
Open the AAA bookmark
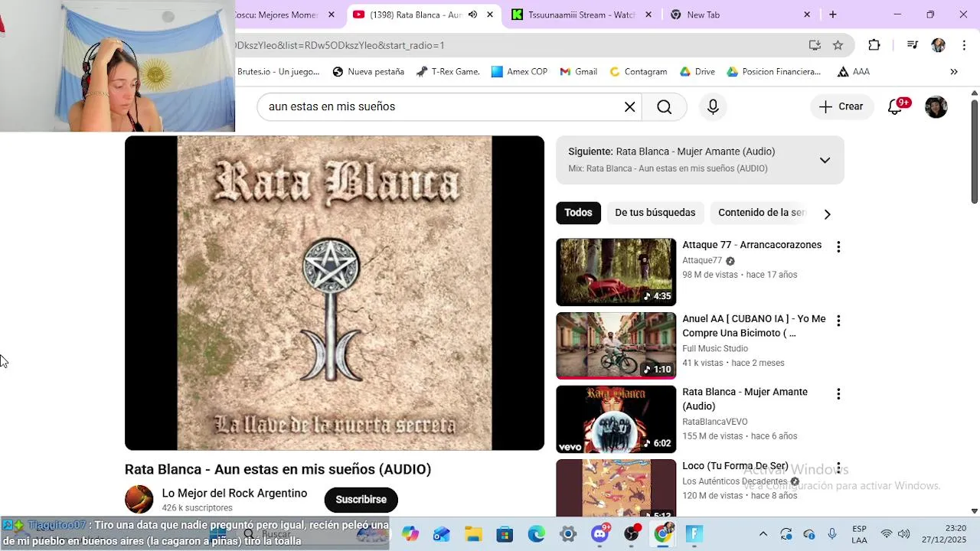(x=853, y=72)
